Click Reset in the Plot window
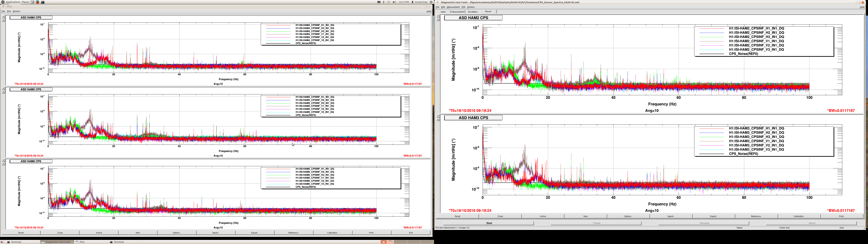Viewport: 868px width, 244px height. pos(21,232)
